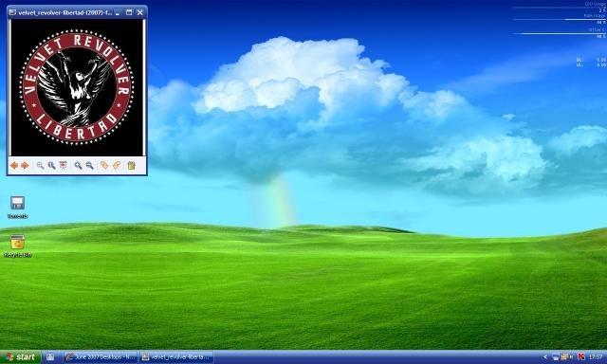
Task: Switch to velvet_revolver taskbar button
Action: tap(176, 357)
